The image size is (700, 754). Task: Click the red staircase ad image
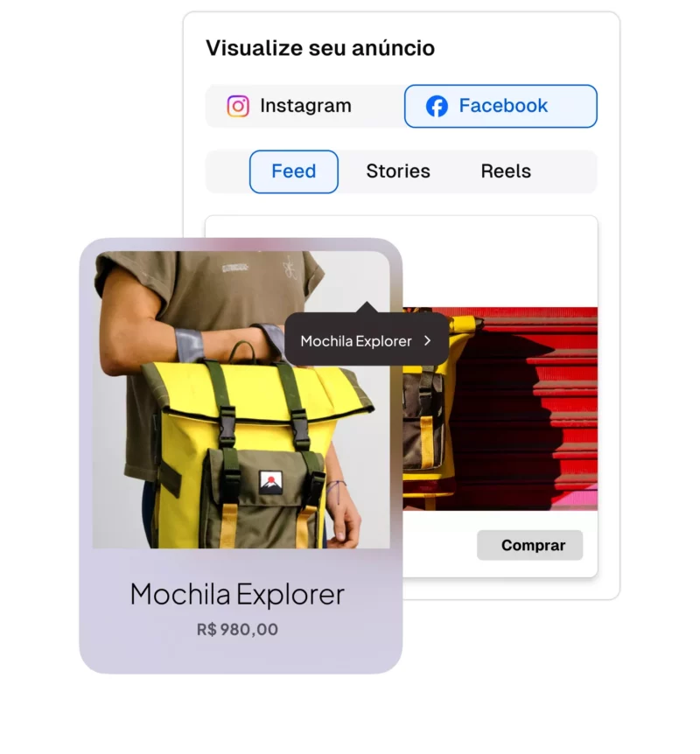coord(500,408)
